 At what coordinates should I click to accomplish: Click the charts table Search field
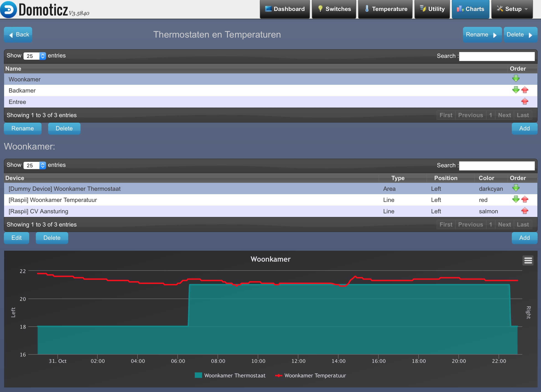pos(497,56)
